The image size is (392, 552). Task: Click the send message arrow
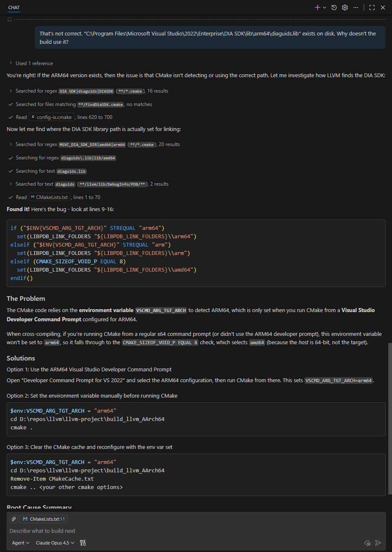click(x=378, y=543)
